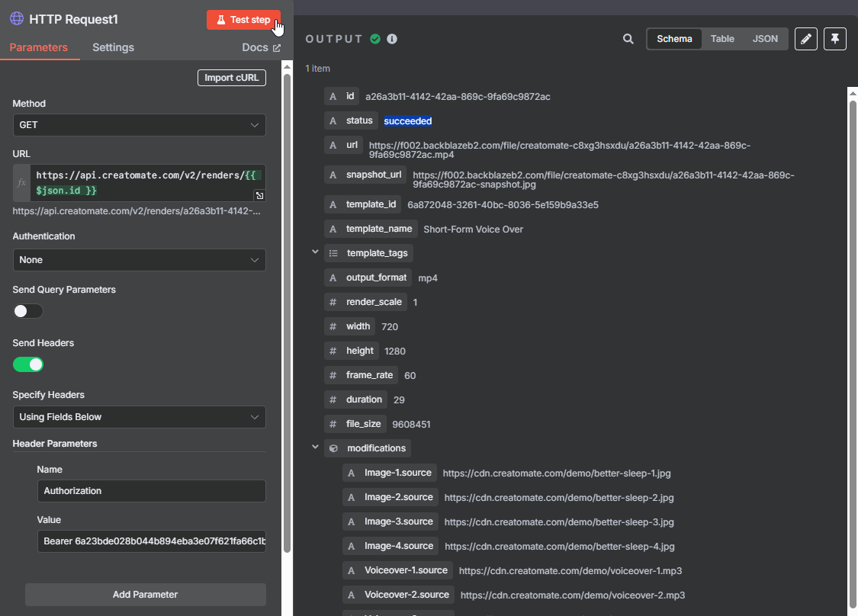Screen dimensions: 858x616
Task: Switch output view to Schema
Action: click(x=674, y=39)
